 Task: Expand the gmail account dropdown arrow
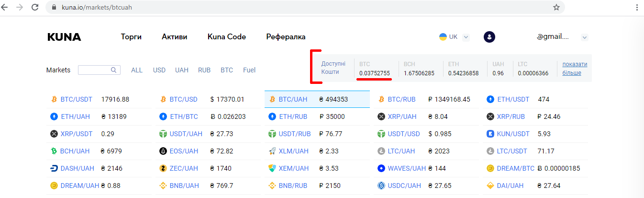click(584, 37)
